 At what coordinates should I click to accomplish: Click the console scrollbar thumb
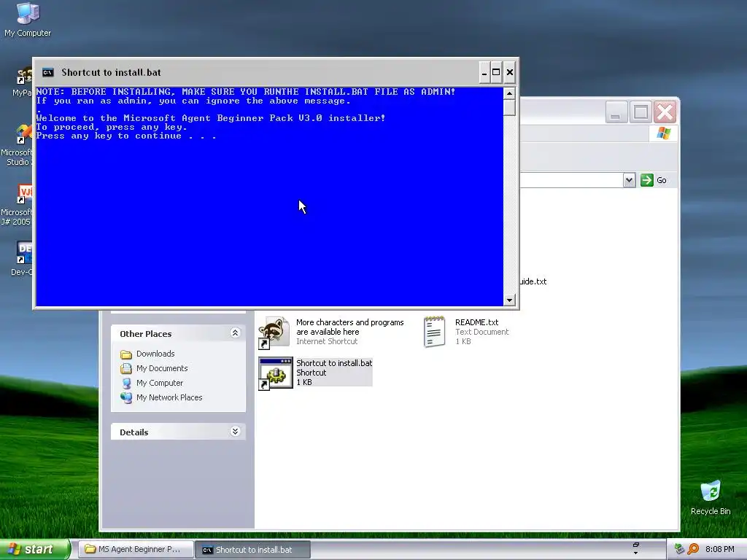509,107
